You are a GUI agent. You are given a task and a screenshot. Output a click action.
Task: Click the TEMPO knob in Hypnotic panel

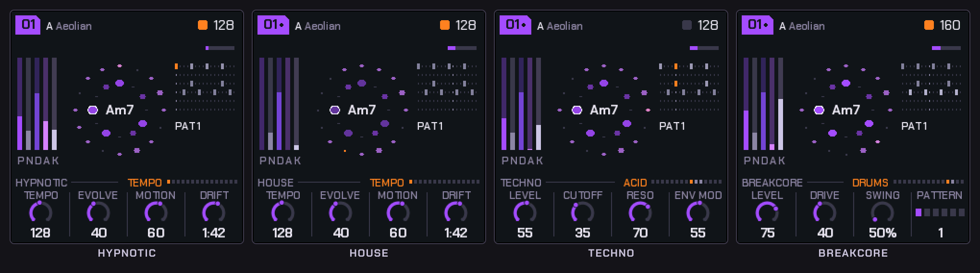[x=41, y=212]
